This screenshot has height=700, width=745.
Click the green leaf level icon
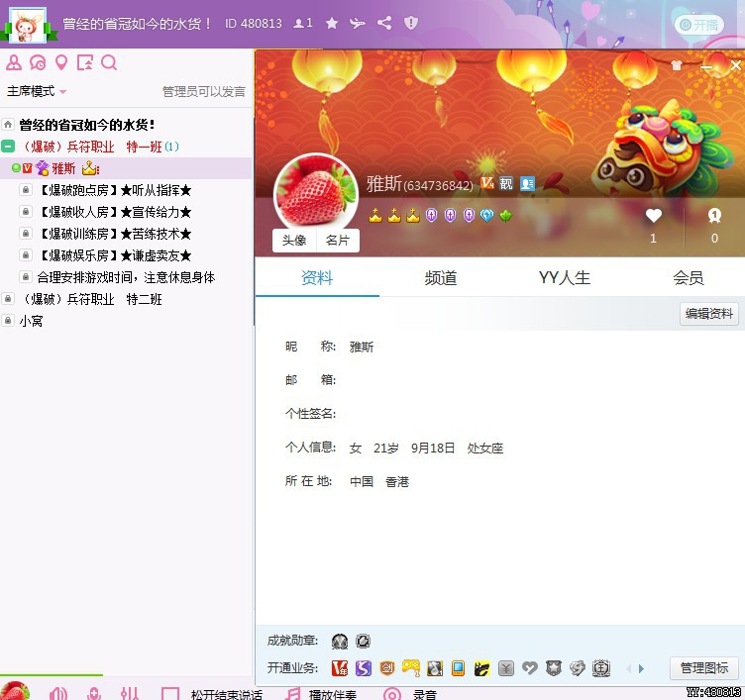pos(506,216)
